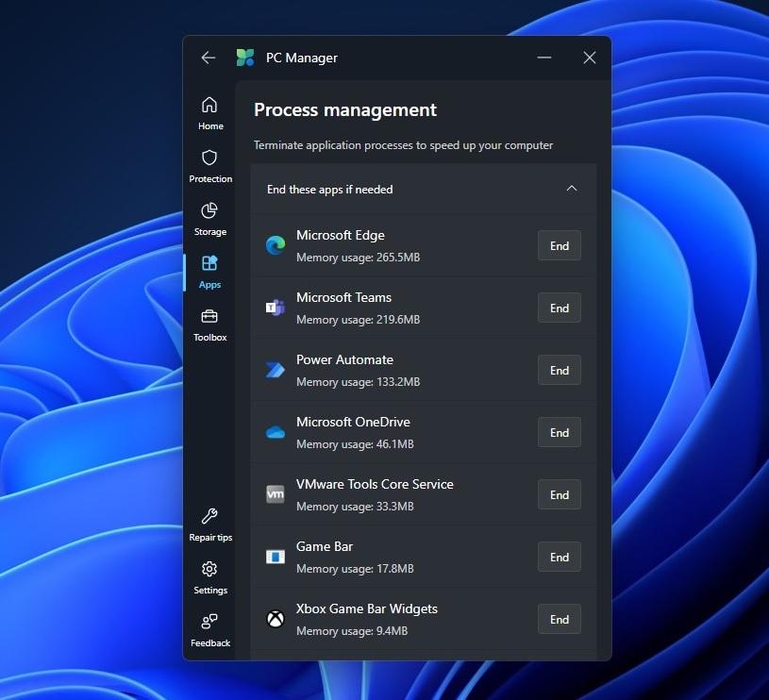
Task: Open the Protection section
Action: pos(209,166)
